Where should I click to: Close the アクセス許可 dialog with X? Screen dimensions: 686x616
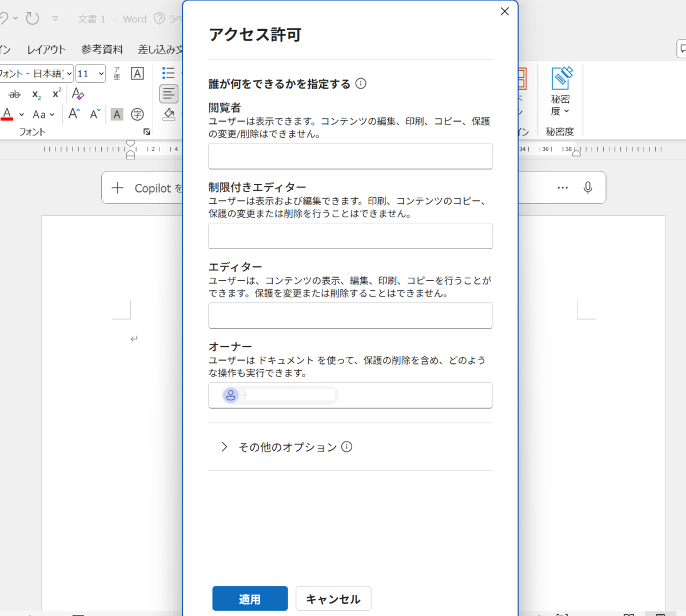[505, 11]
